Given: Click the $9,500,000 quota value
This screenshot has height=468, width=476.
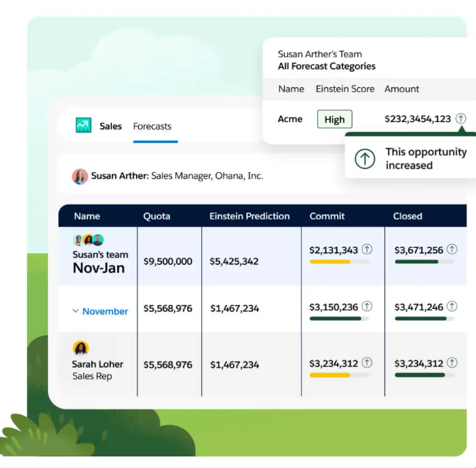Looking at the screenshot, I should pyautogui.click(x=168, y=261).
